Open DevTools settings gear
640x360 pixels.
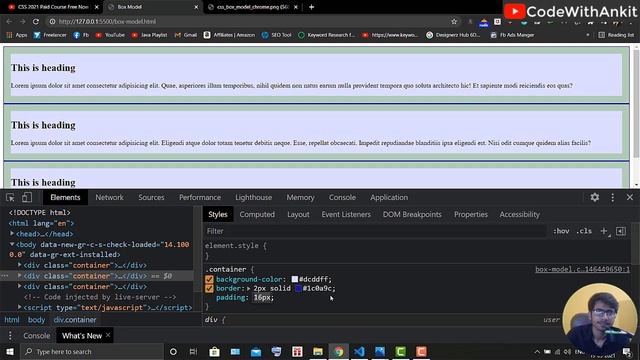tap(595, 198)
